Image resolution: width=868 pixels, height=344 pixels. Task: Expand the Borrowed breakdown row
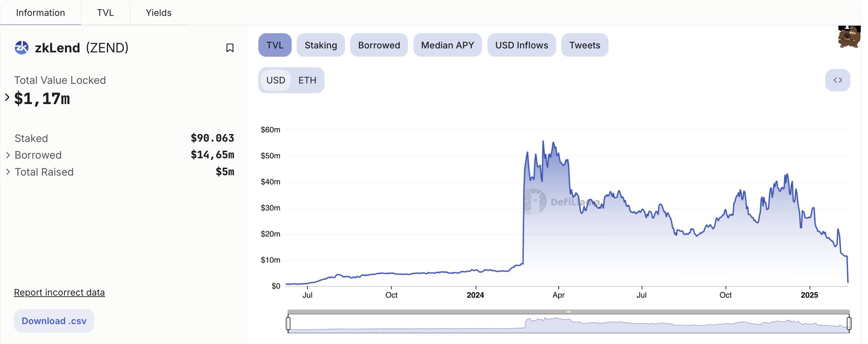[8, 155]
